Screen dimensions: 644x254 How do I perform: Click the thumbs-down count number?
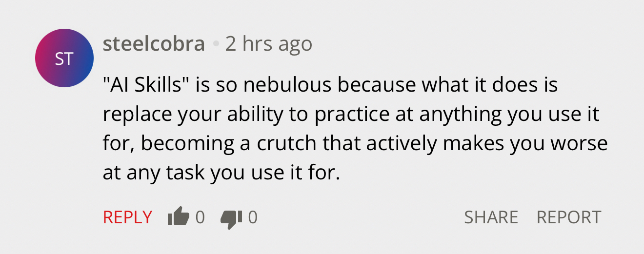click(x=252, y=217)
